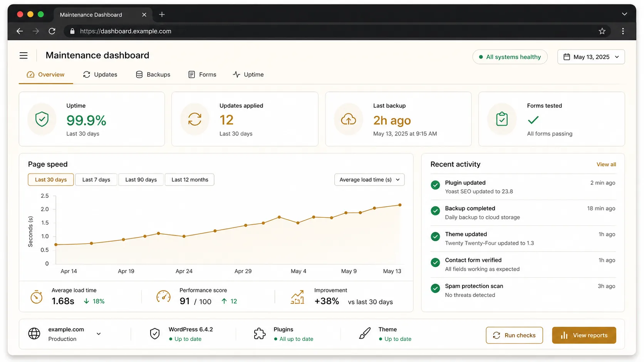Click the '18 min ago' timestamp
The height and width of the screenshot is (362, 644).
pyautogui.click(x=601, y=209)
